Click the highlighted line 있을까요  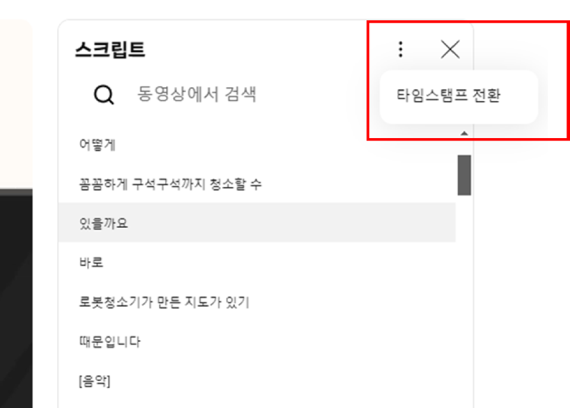(257, 223)
